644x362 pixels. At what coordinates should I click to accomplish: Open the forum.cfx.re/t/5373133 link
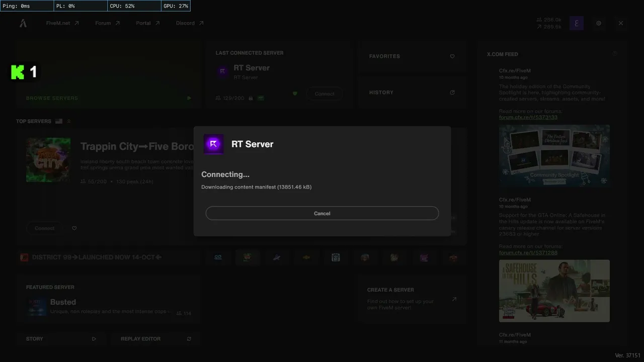pos(528,117)
